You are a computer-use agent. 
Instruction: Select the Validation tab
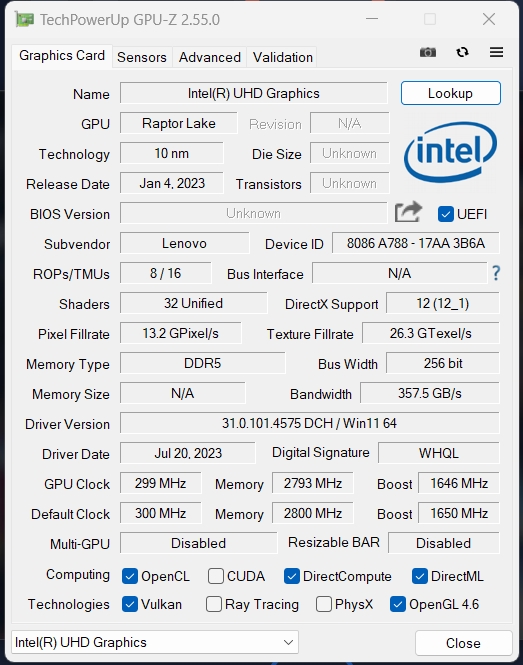pos(282,57)
